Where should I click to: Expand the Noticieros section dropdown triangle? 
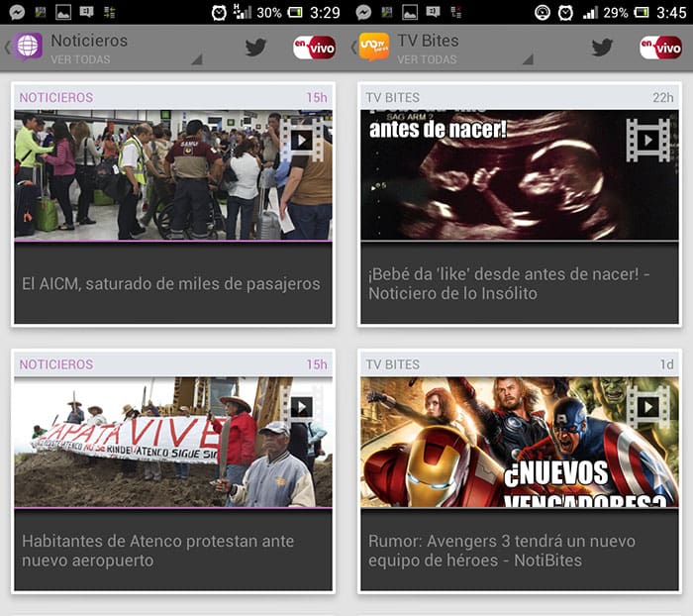pos(197,59)
